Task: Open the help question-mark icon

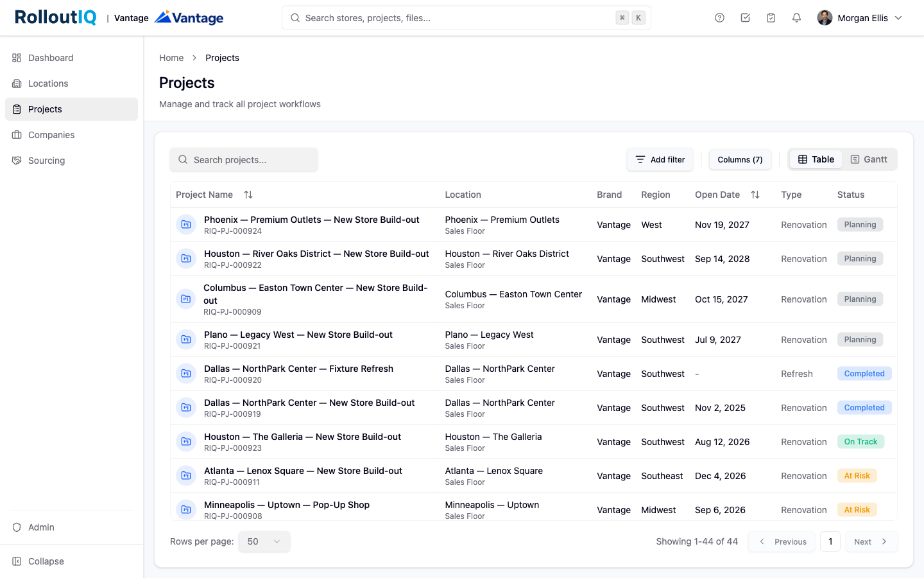Action: click(x=719, y=18)
